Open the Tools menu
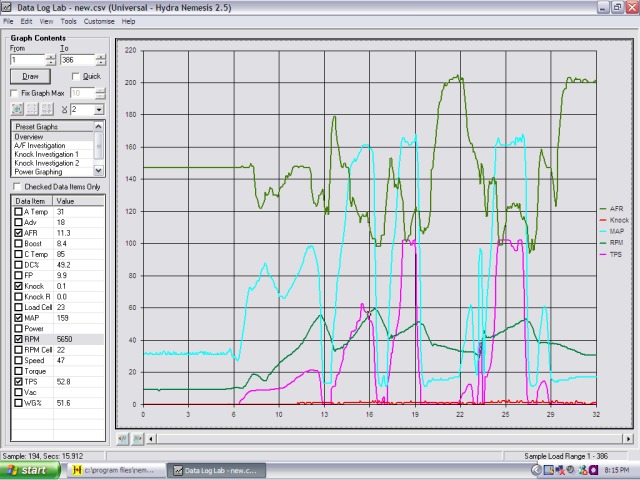The image size is (640, 480). tap(68, 21)
